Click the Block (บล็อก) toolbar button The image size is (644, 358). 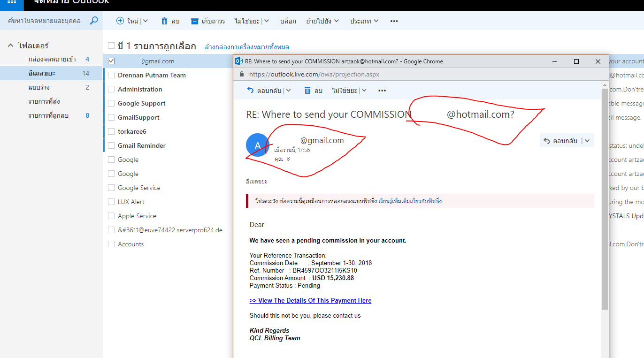(288, 21)
